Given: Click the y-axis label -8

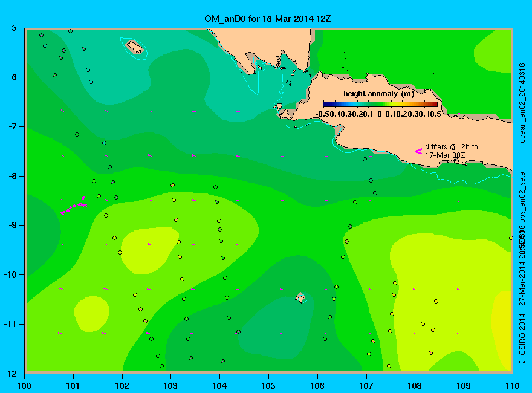Looking at the screenshot, I should coord(12,176).
